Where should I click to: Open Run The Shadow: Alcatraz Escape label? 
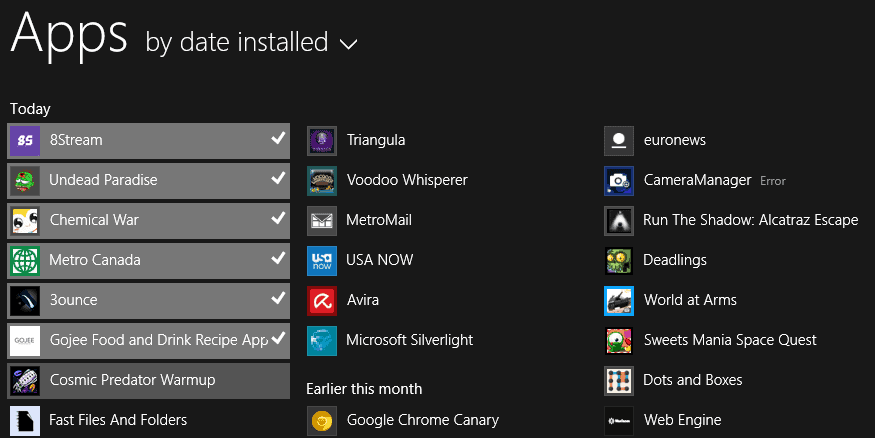click(751, 220)
